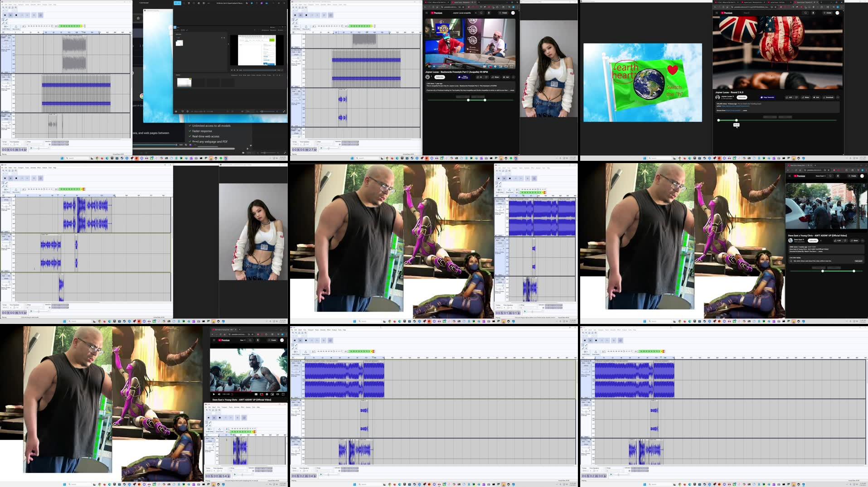Image resolution: width=868 pixels, height=487 pixels.
Task: Click Windows Start button under the earth heart flag
Action: [x=644, y=158]
